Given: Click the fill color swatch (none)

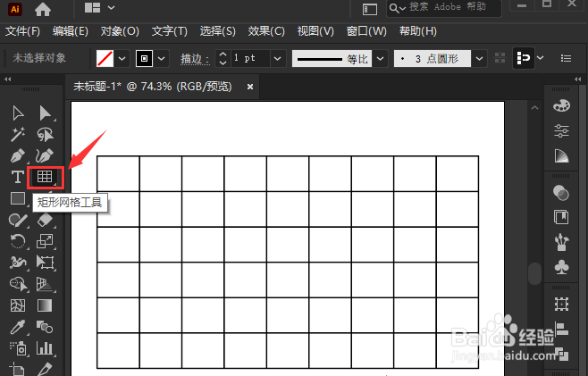Looking at the screenshot, I should pos(105,58).
